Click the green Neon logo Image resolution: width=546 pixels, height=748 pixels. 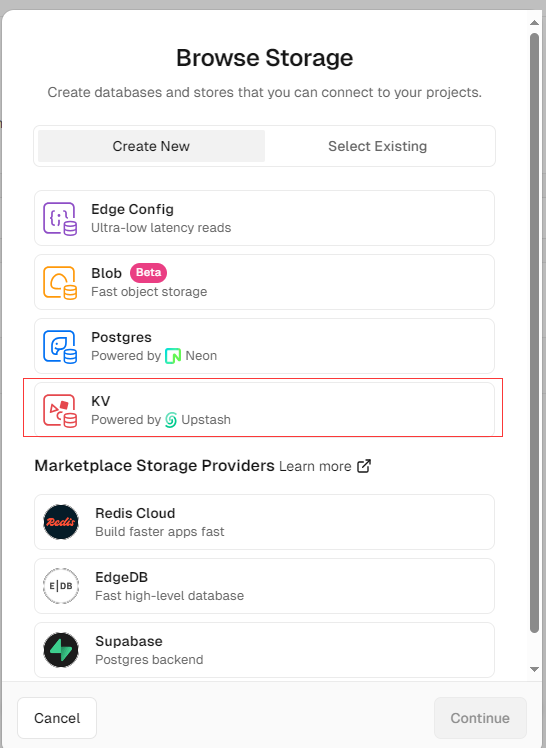coord(173,356)
